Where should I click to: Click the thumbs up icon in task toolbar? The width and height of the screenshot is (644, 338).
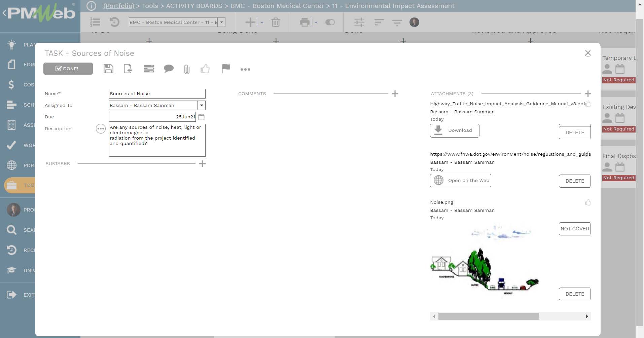tap(205, 69)
